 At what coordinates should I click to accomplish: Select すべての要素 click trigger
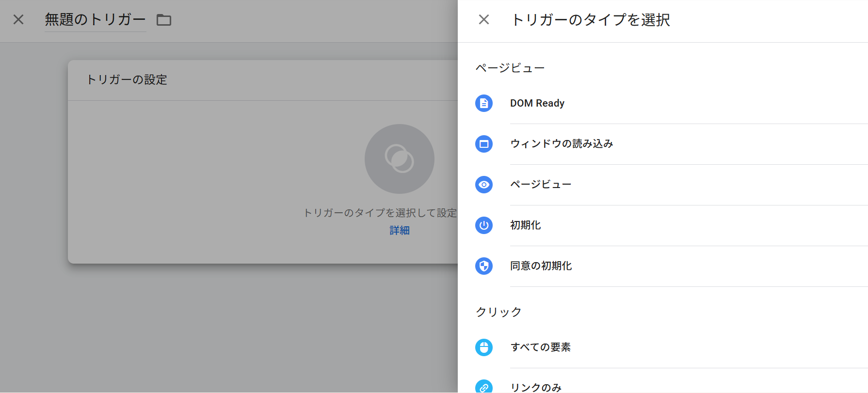(540, 347)
